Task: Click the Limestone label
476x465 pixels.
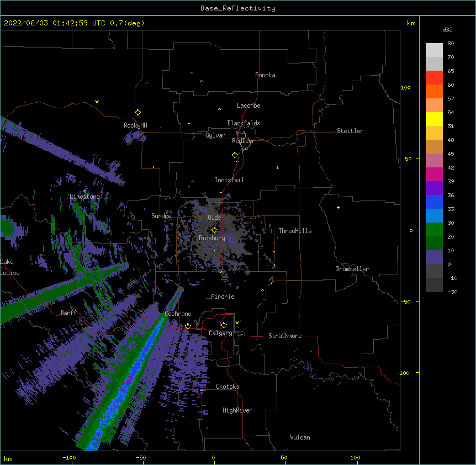Action: (x=84, y=197)
